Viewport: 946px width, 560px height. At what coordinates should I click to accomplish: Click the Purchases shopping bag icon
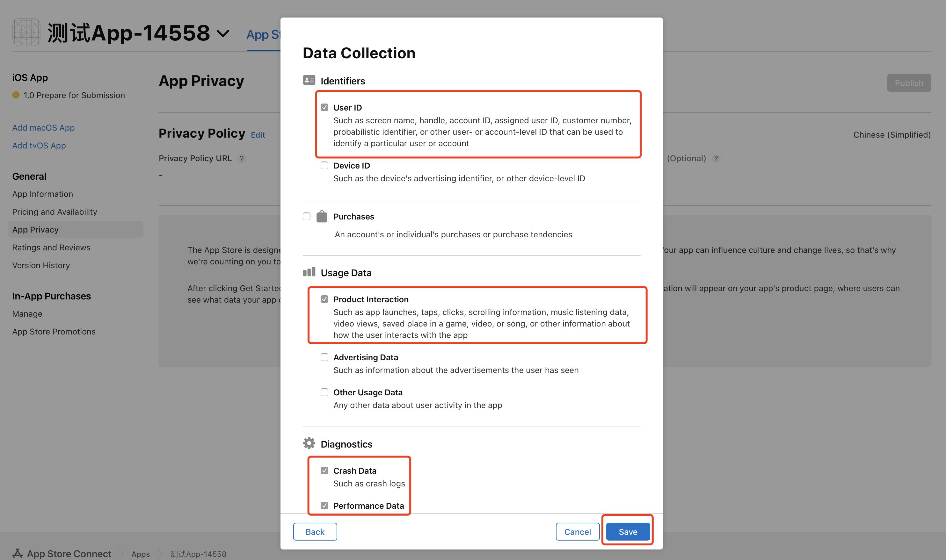tap(322, 216)
